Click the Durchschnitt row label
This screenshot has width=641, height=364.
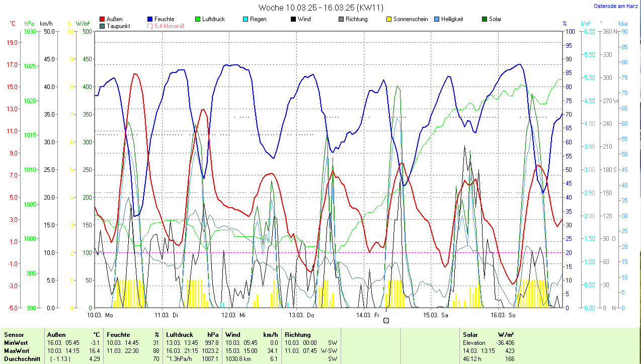(x=21, y=358)
